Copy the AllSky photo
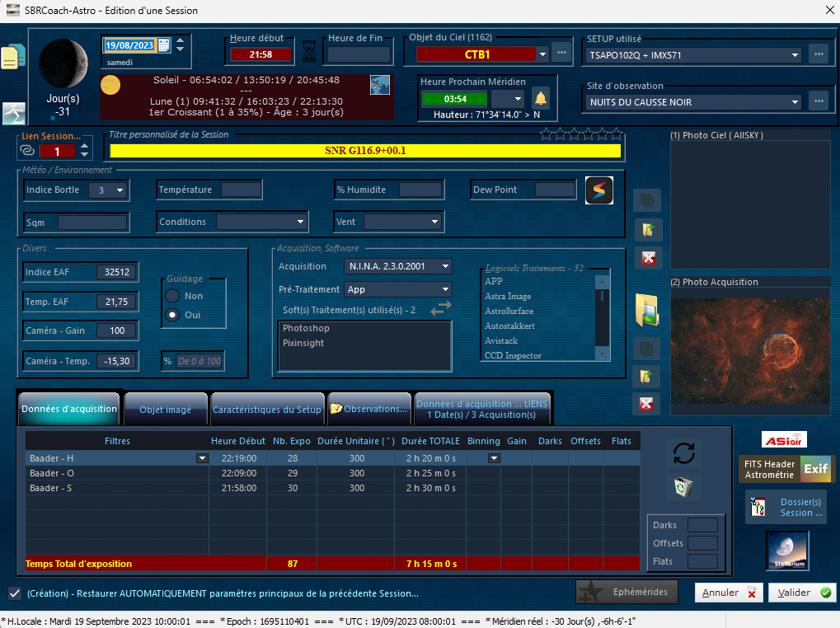The image size is (840, 628). click(647, 201)
